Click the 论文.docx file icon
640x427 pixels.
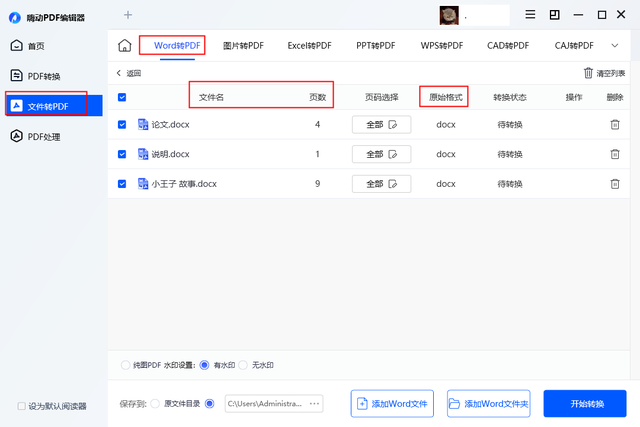(143, 125)
